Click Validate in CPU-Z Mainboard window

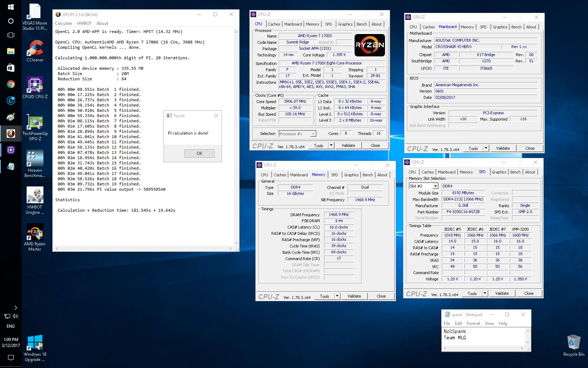click(503, 148)
